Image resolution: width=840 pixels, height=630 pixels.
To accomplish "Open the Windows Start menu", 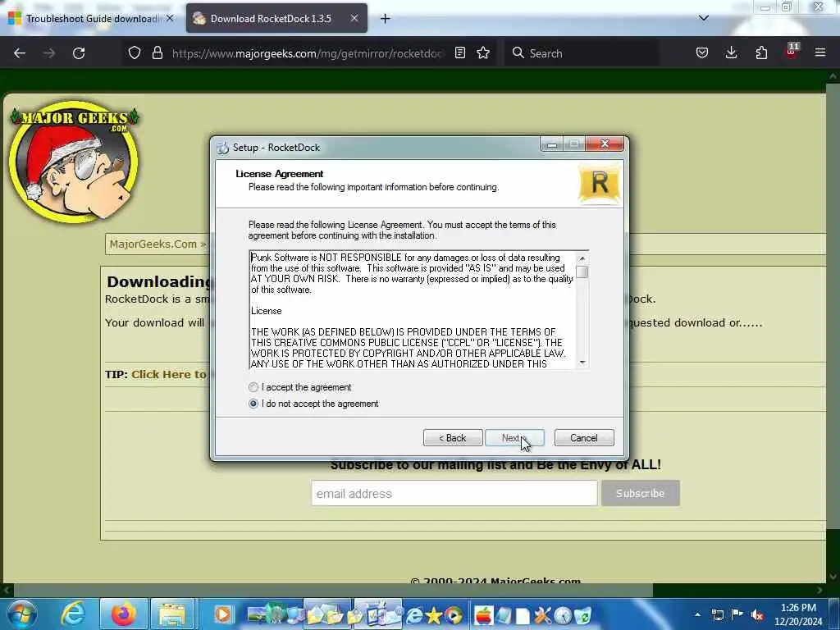I will pos(22,614).
